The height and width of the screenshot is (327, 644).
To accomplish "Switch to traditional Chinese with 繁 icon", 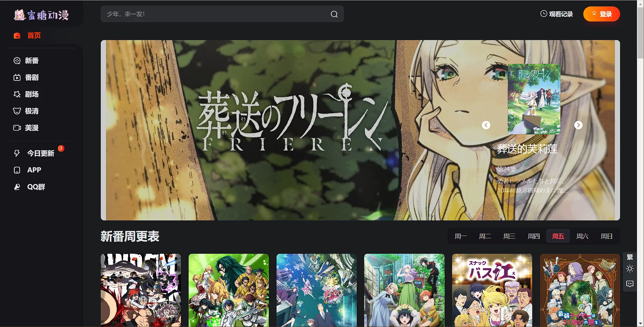I will coord(630,257).
